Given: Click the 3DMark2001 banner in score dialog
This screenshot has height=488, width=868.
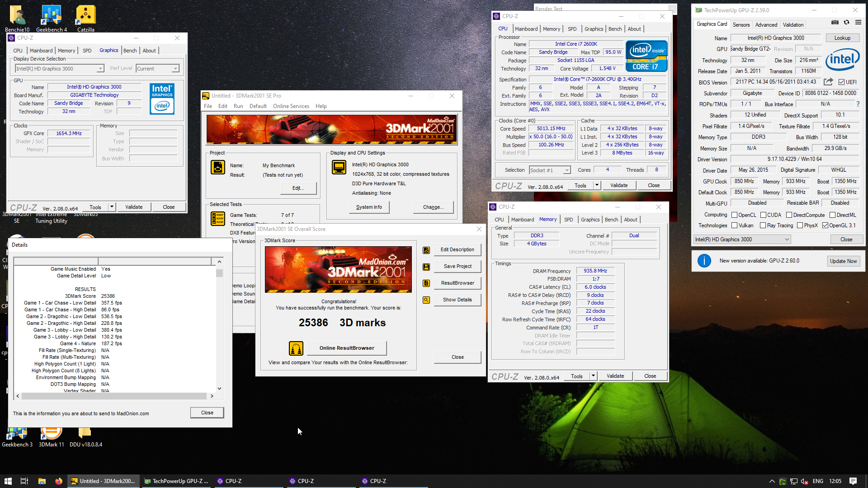Looking at the screenshot, I should [x=338, y=269].
